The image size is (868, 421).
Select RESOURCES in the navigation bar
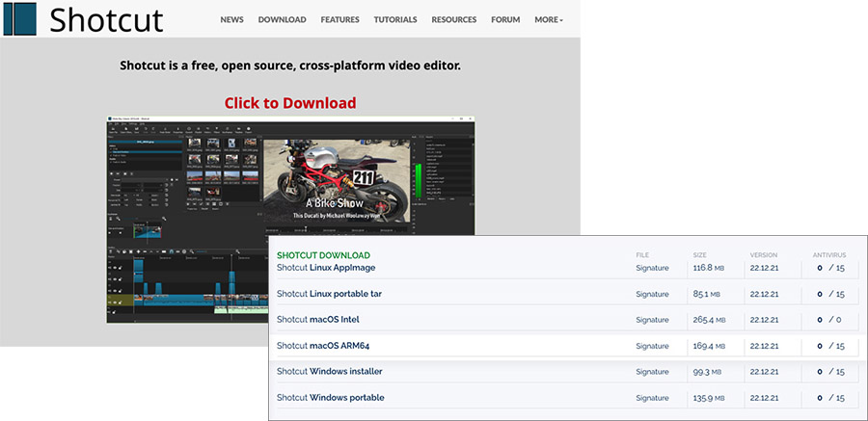(x=454, y=19)
